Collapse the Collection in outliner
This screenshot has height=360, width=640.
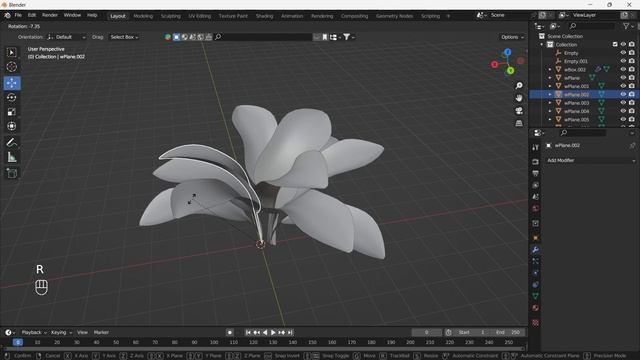pyautogui.click(x=542, y=44)
